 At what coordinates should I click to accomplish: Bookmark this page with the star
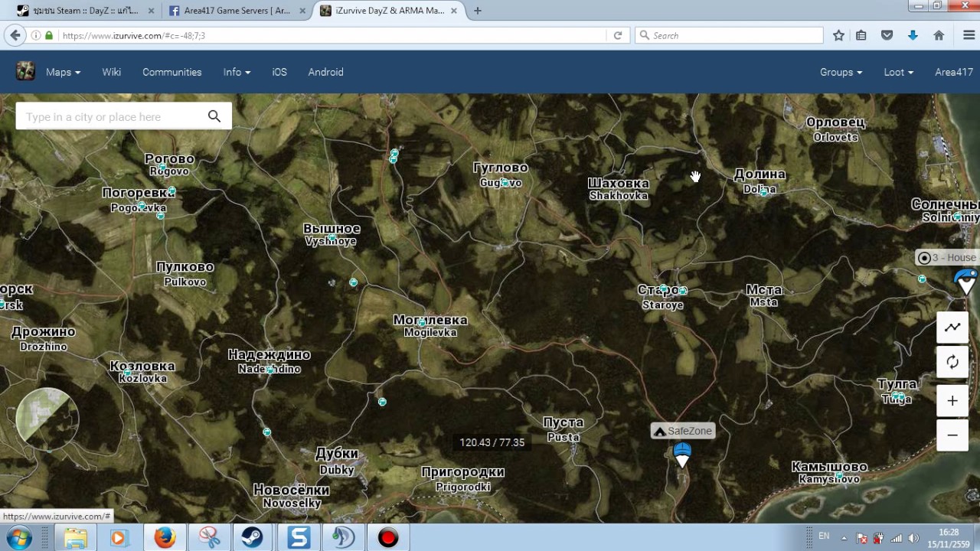[839, 35]
